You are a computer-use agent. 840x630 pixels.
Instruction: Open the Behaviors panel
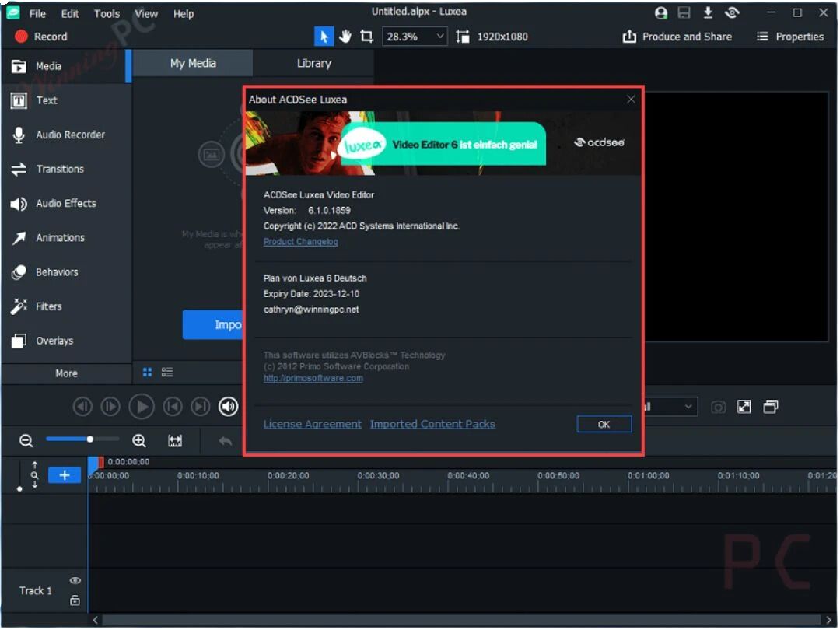tap(65, 272)
